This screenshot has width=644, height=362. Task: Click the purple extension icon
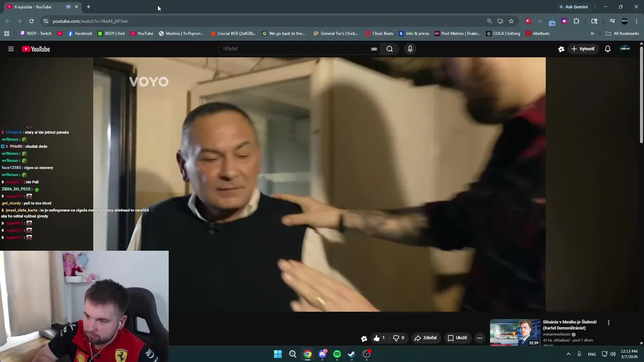[x=564, y=21]
